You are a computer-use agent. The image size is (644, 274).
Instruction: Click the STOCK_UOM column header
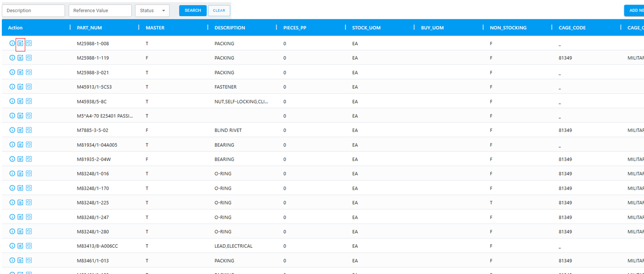pyautogui.click(x=366, y=28)
